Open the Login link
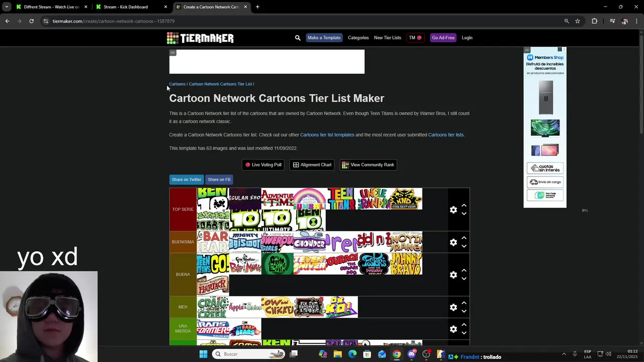Viewport: 644px width, 362px height. [467, 38]
